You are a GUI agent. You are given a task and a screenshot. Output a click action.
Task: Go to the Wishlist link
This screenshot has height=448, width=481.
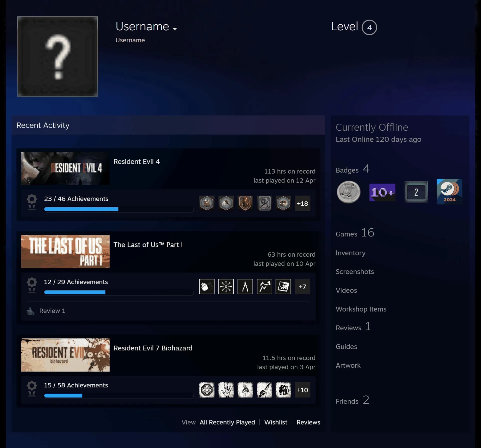click(x=276, y=422)
